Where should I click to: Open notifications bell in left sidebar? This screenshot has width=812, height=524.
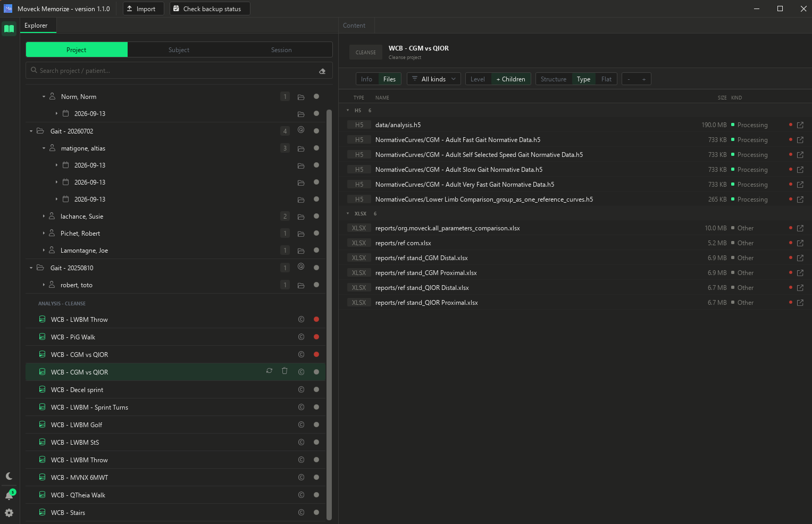pos(9,495)
